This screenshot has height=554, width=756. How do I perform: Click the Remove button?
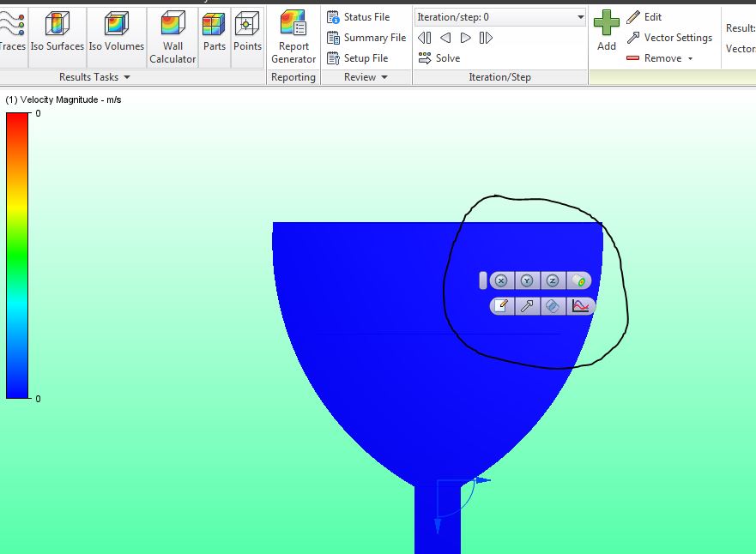(654, 58)
